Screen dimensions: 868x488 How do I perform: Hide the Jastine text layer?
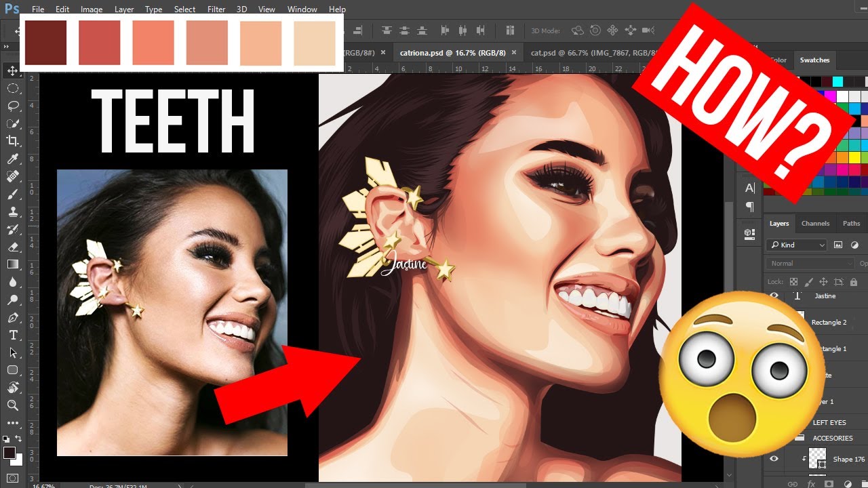[774, 296]
